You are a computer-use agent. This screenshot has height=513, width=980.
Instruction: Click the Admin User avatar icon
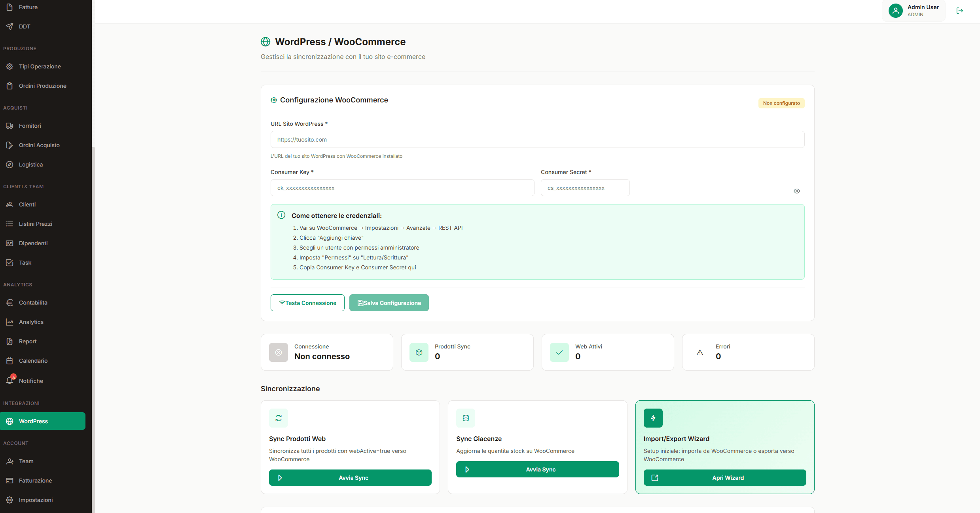(895, 11)
